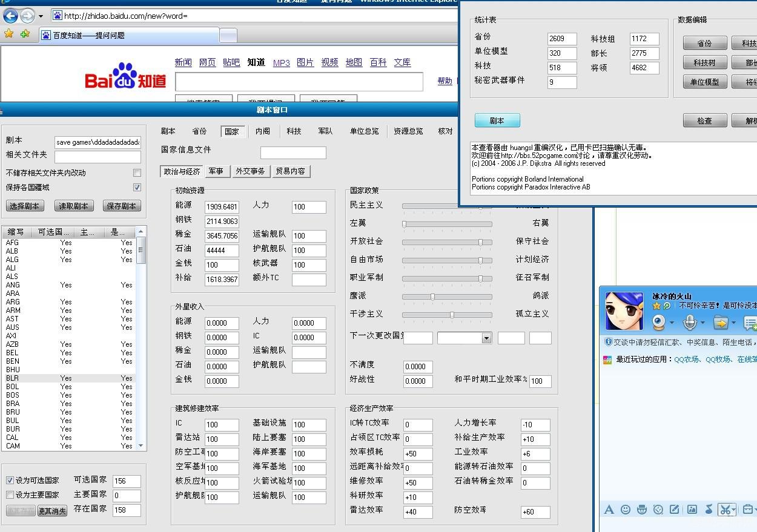Switch to the 科技 tab in the editor

tap(293, 131)
